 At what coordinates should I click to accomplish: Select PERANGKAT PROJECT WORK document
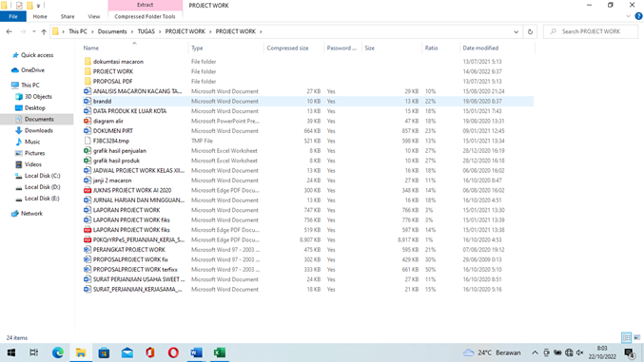(x=129, y=250)
